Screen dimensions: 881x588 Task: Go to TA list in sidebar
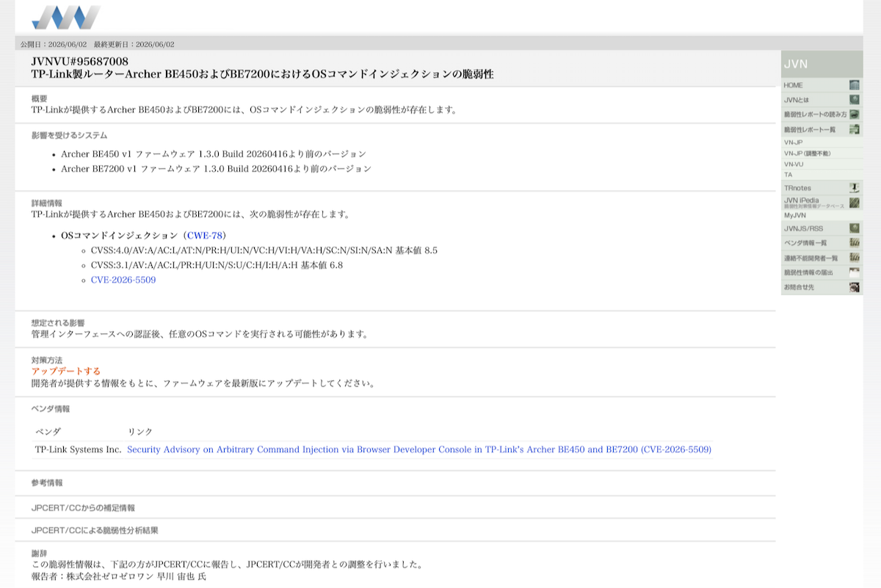tap(788, 175)
